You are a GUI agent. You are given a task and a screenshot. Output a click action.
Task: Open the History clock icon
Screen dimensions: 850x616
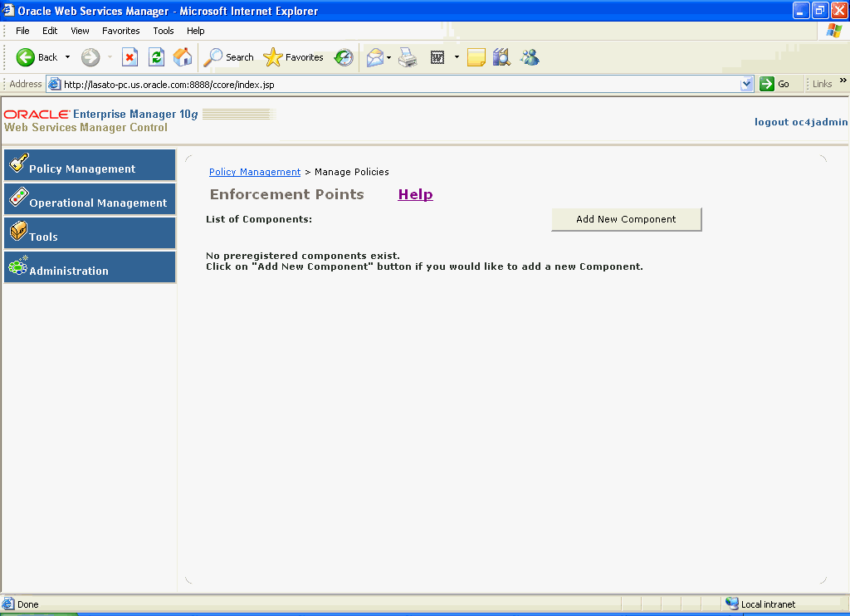pos(344,57)
